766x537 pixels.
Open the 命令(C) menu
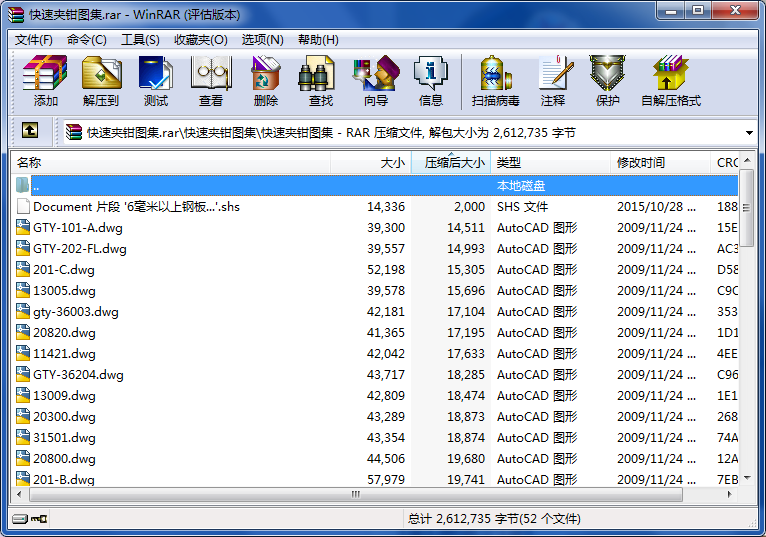click(86, 40)
